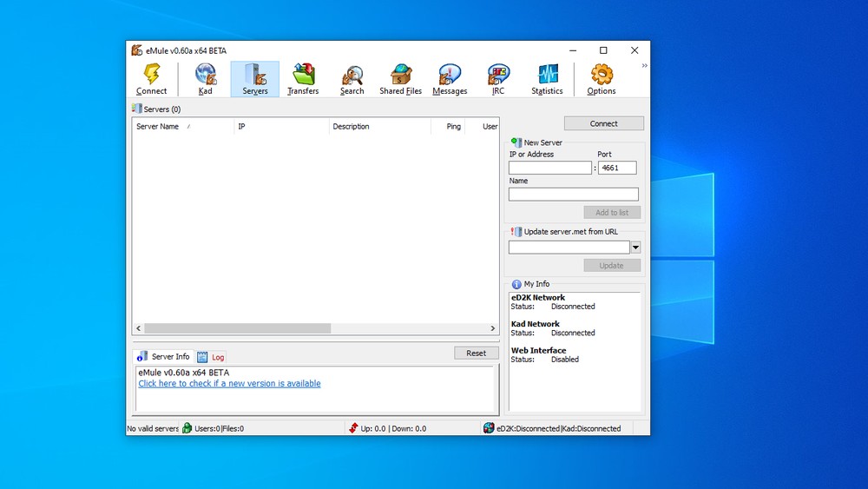This screenshot has width=868, height=489.
Task: Switch to the Log tab
Action: point(212,357)
